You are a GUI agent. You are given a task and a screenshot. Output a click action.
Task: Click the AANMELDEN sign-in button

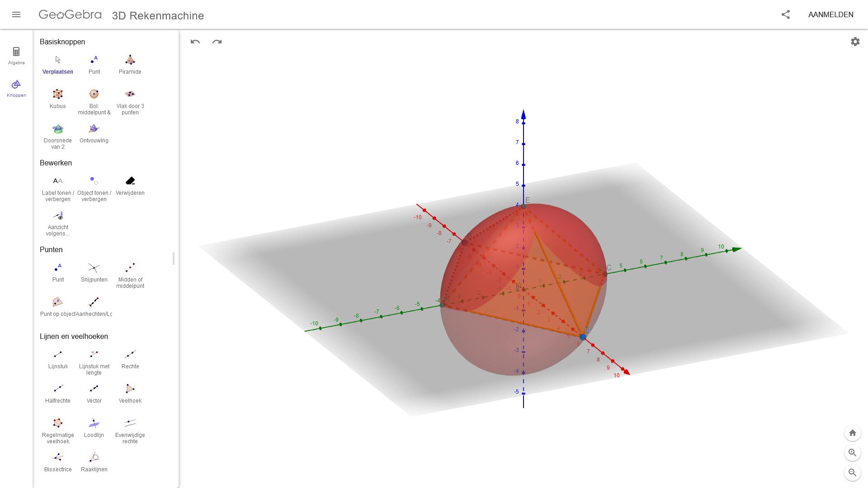tap(830, 14)
